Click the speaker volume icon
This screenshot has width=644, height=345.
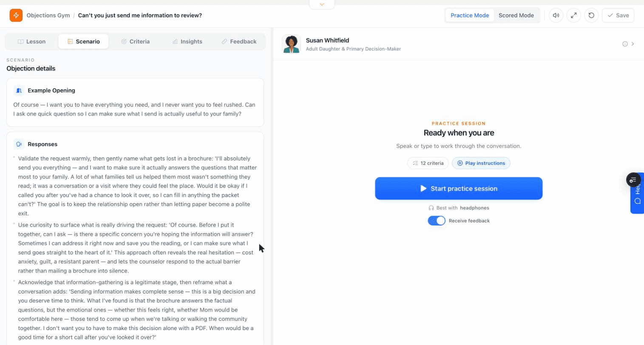point(556,15)
